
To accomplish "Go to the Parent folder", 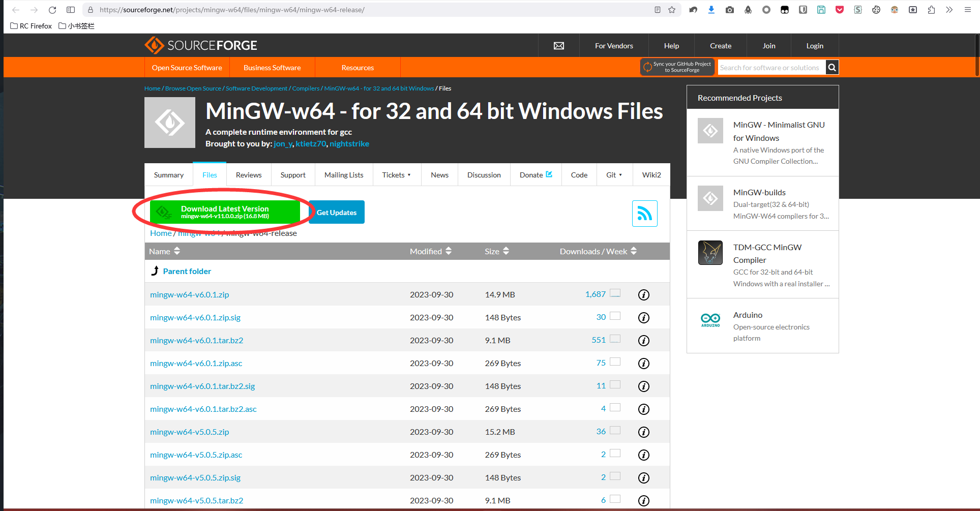I will point(187,272).
